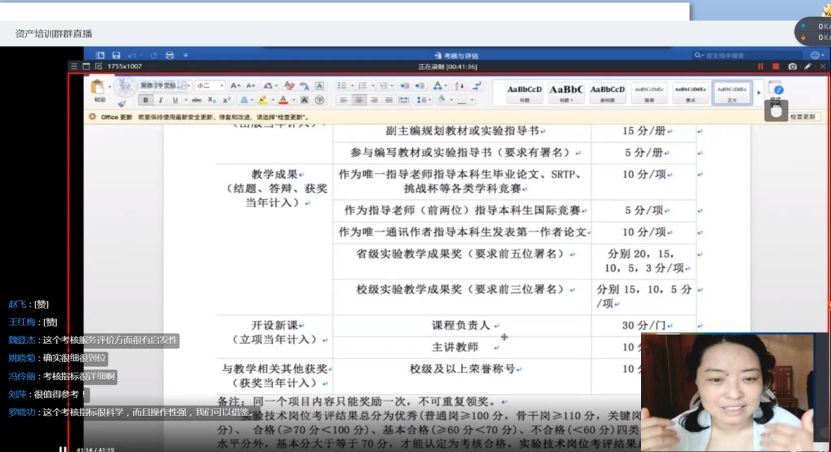This screenshot has height=452, width=831.
Task: Click the print icon in title bar
Action: (x=169, y=55)
